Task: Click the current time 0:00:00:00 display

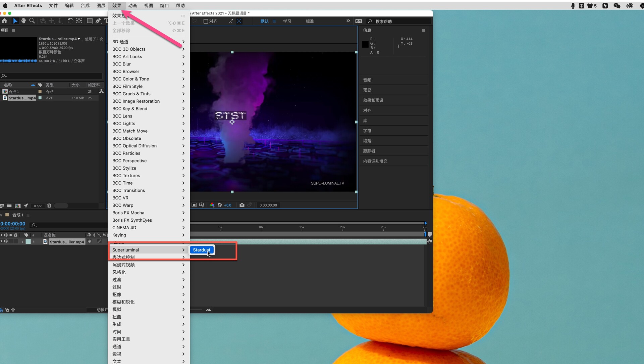Action: coord(13,224)
